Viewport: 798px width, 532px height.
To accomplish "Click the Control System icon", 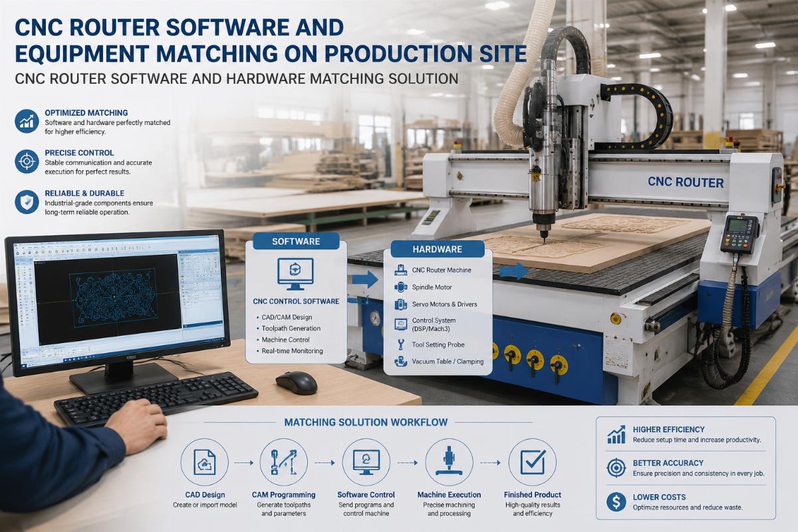I will coord(400,325).
